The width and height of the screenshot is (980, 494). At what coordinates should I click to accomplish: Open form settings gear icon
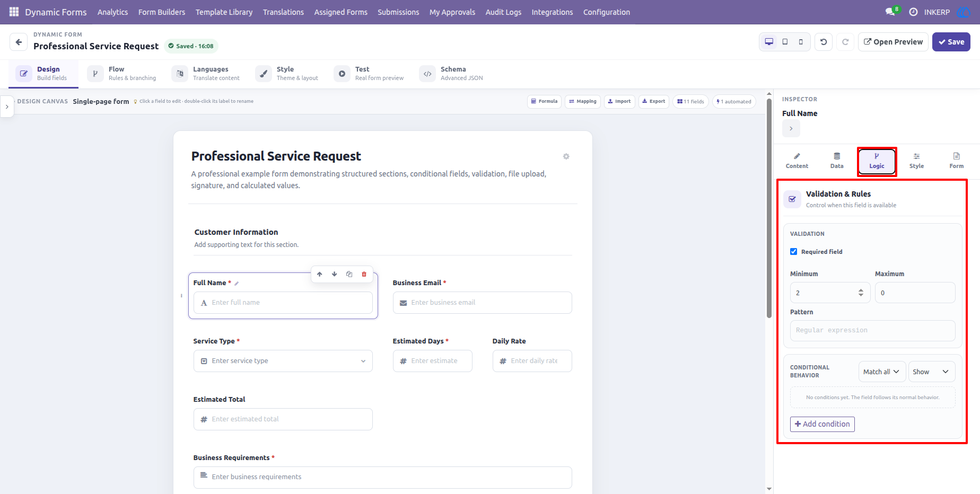pyautogui.click(x=566, y=156)
